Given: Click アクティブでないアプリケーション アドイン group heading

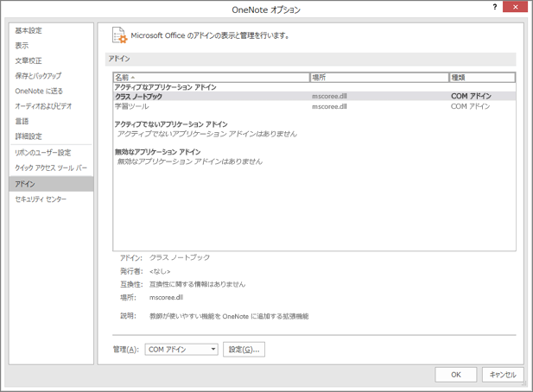Looking at the screenshot, I should (x=171, y=124).
